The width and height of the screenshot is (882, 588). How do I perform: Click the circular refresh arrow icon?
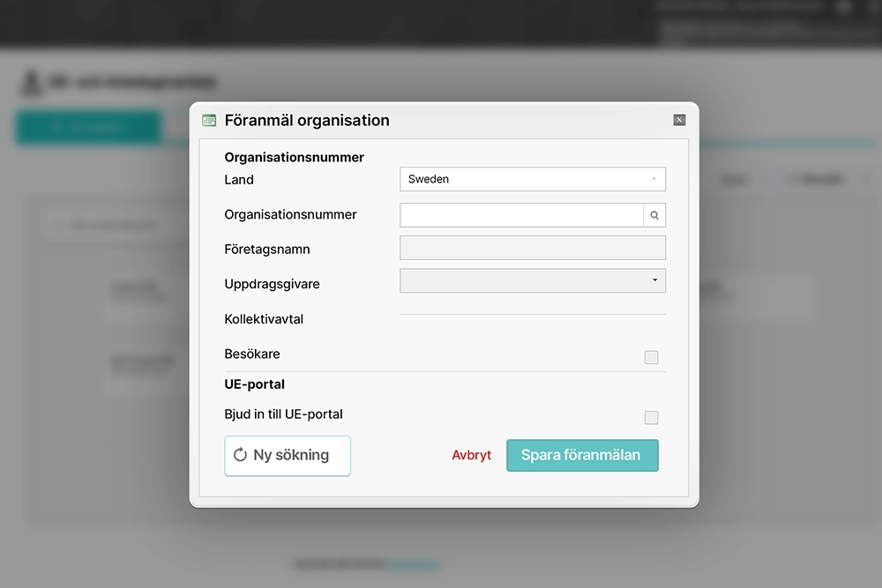point(240,456)
